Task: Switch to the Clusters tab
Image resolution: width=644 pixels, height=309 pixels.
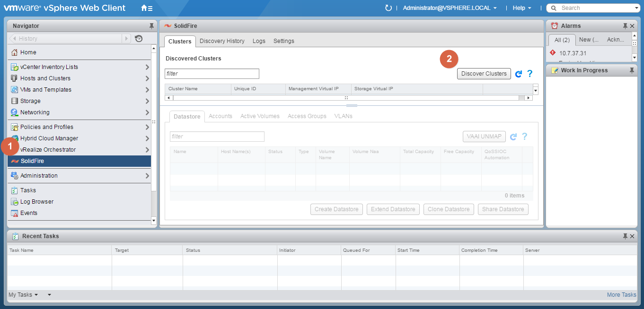Action: (180, 42)
